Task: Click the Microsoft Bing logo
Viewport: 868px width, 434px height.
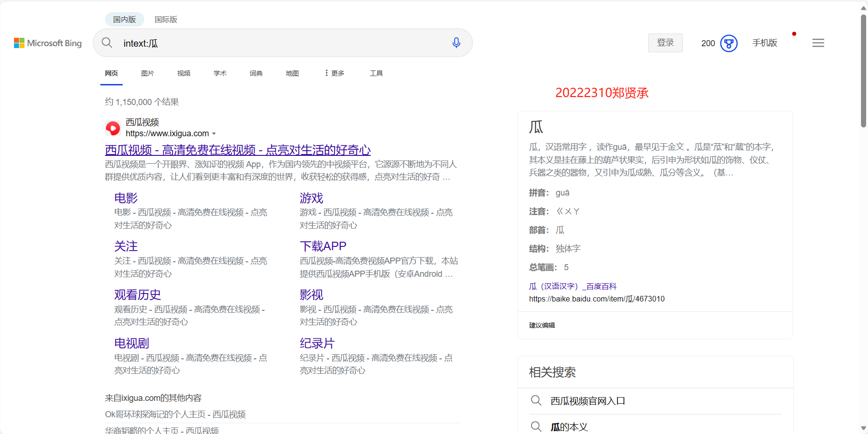Action: (48, 43)
